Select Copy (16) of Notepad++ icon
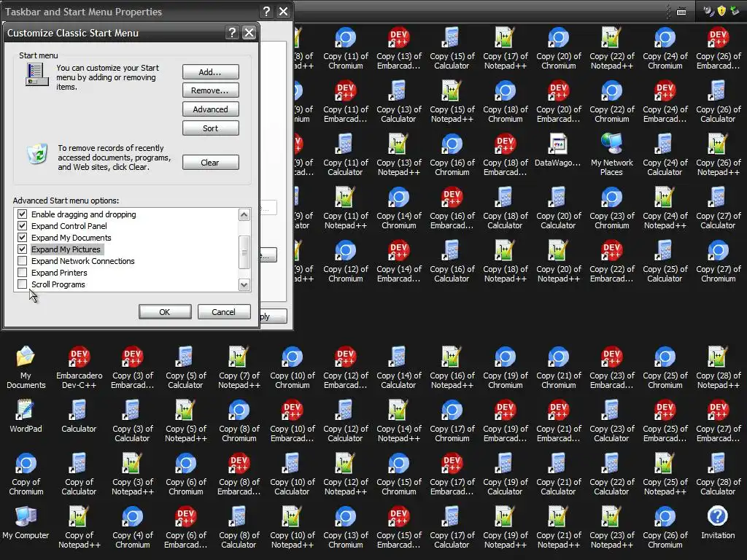 tap(452, 367)
